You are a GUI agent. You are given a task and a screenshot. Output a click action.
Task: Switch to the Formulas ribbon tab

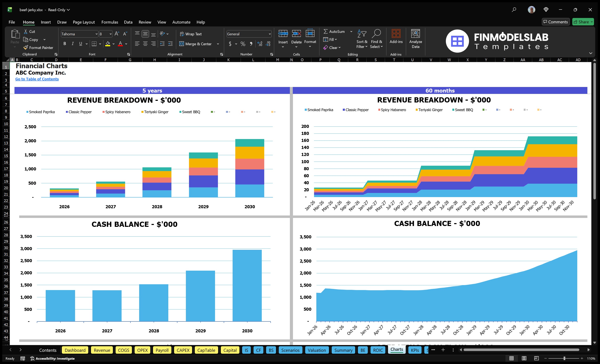click(110, 22)
